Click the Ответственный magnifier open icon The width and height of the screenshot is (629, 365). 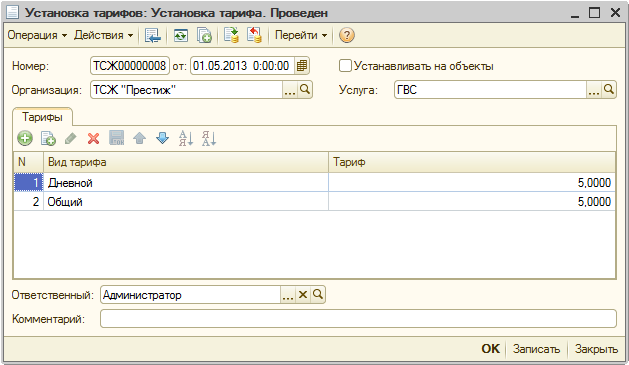(x=318, y=295)
